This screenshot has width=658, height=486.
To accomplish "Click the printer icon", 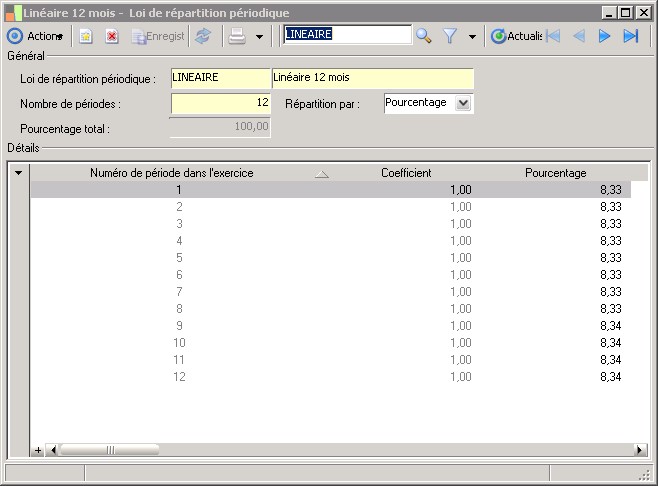I will (236, 36).
